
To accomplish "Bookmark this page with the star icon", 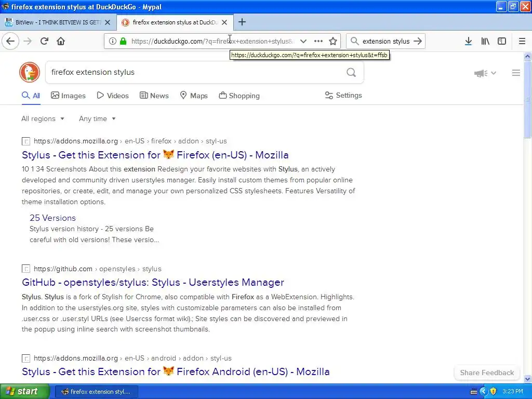I will point(333,41).
